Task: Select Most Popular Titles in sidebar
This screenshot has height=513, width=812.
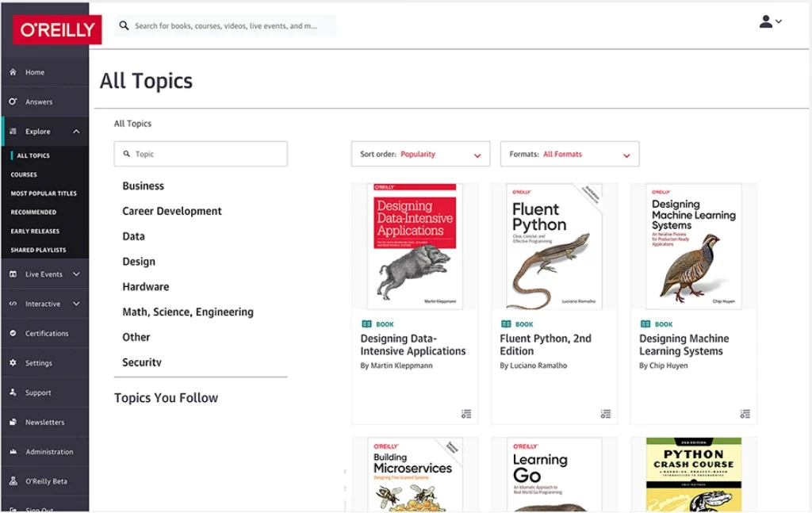Action: (x=44, y=193)
